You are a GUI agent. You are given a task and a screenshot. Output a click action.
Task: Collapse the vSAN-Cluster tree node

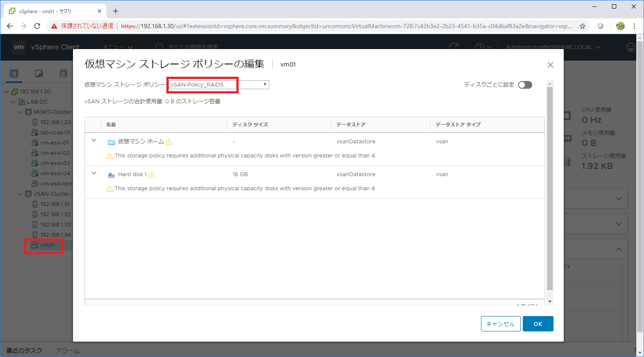20,194
